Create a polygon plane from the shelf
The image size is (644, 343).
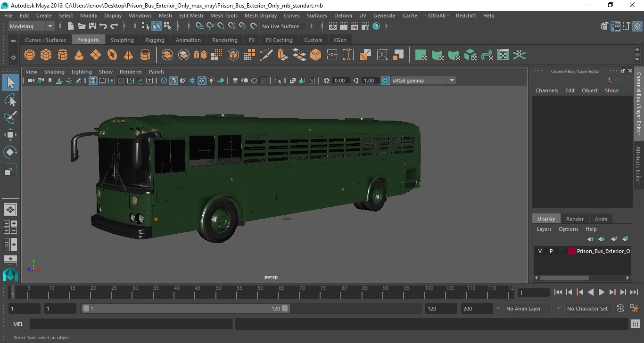point(96,55)
